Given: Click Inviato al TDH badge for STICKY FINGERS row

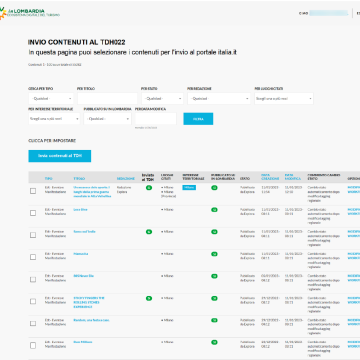Looking at the screenshot, I should click(149, 298).
